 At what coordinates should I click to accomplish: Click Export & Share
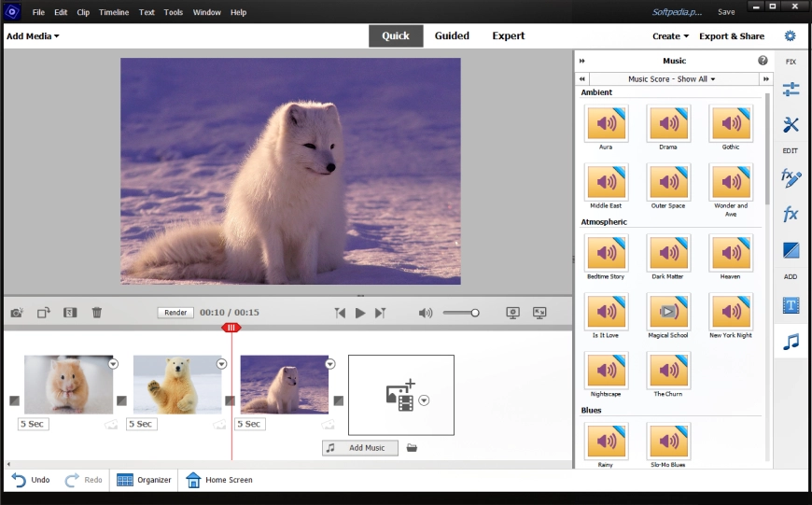(731, 35)
